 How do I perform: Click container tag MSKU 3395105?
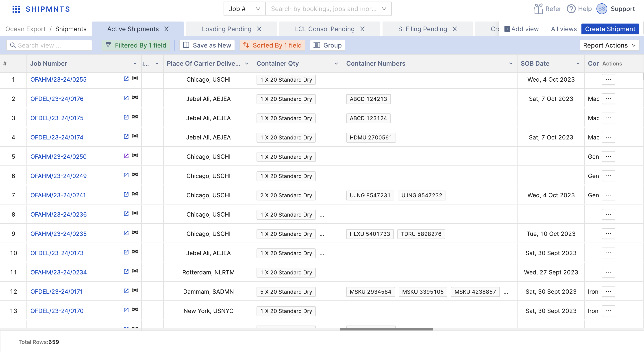pyautogui.click(x=423, y=291)
